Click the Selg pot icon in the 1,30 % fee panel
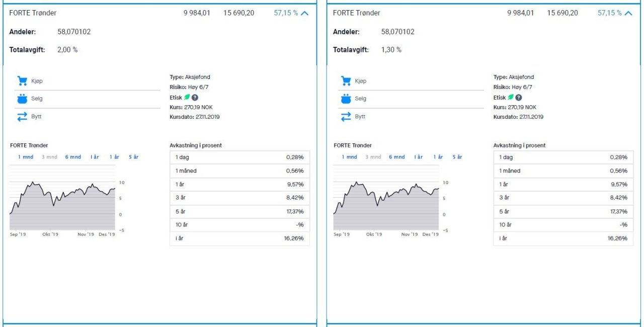The height and width of the screenshot is (327, 644). (346, 99)
